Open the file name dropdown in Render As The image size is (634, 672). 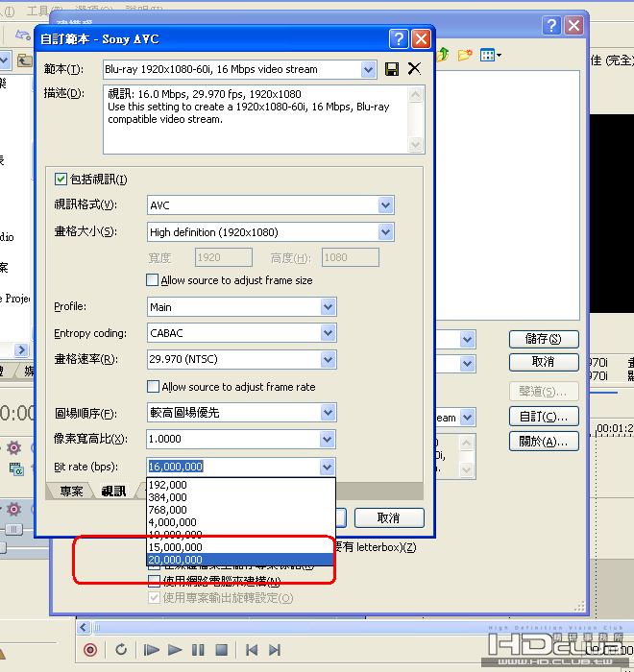467,340
